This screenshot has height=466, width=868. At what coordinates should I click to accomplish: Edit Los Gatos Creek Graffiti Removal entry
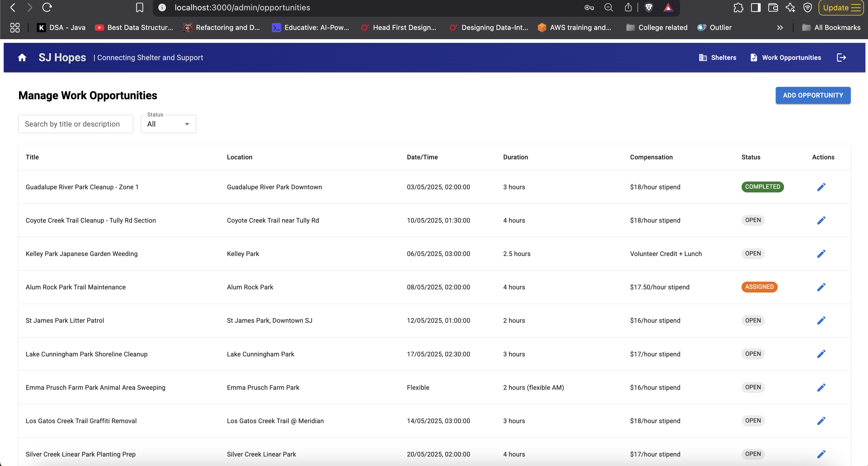coord(821,421)
